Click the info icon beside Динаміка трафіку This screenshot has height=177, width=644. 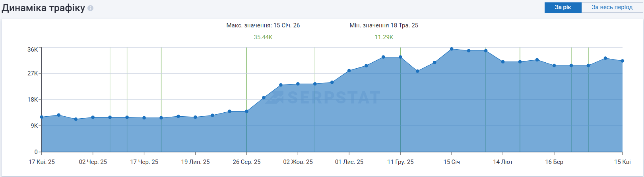click(91, 8)
